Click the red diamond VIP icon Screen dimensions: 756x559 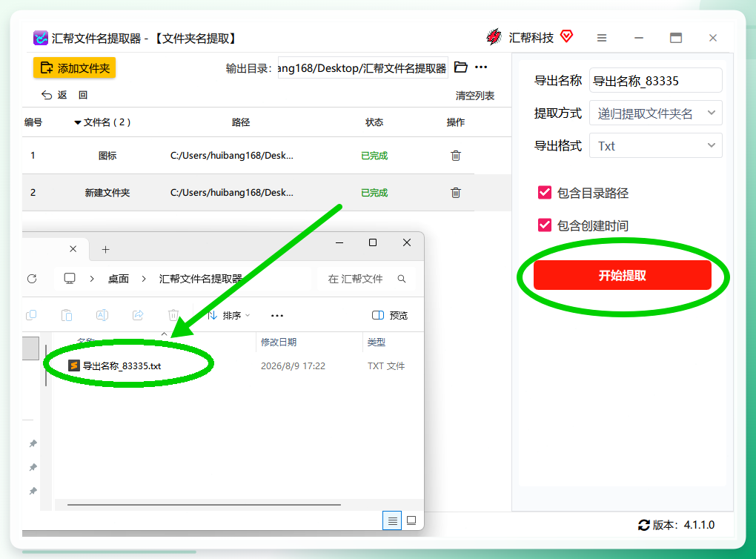pos(567,36)
